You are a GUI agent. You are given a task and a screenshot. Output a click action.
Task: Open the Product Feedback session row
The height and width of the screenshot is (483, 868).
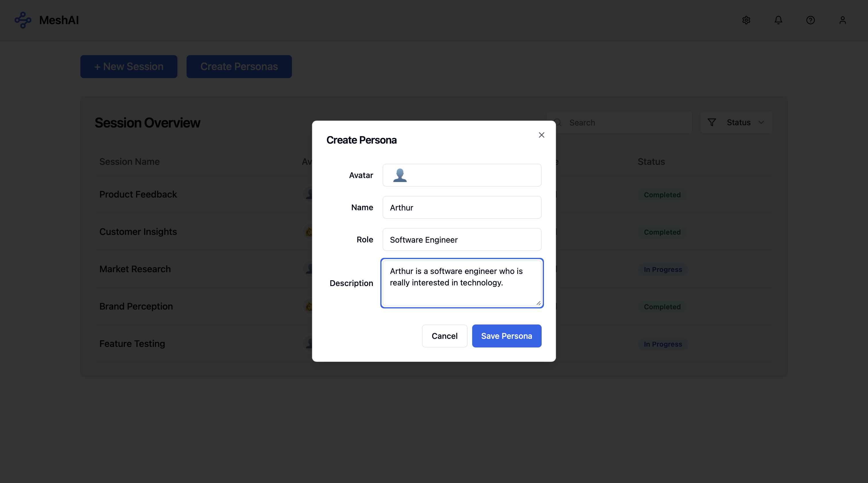click(138, 194)
